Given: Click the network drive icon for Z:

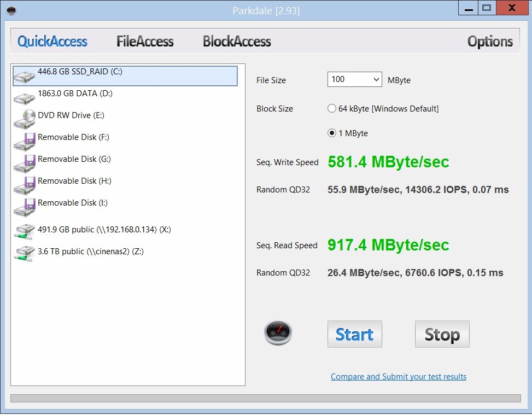Looking at the screenshot, I should point(24,254).
